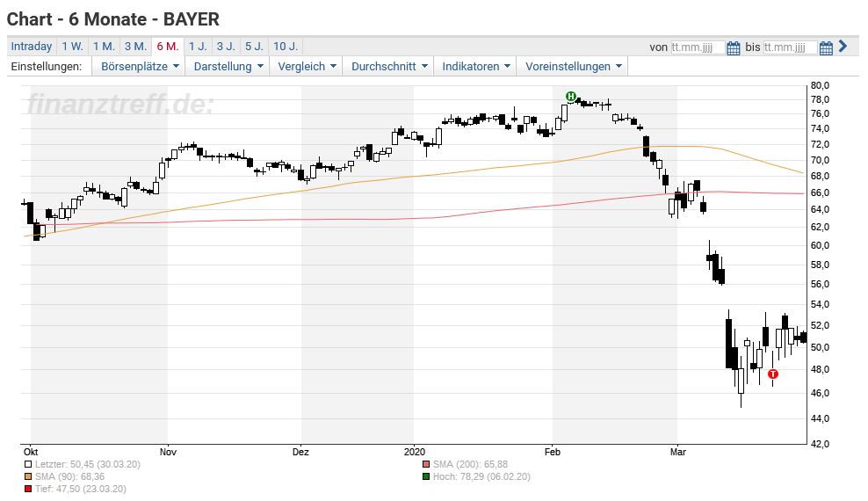Click the 'Letzter: 50,45 (30.03.20)' legend text

[x=88, y=464]
